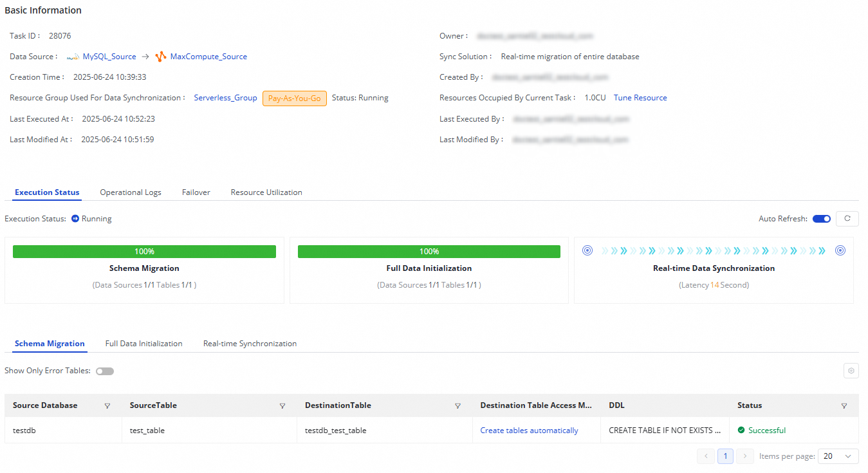Click the Status: Running text
868x473 pixels.
coord(360,98)
